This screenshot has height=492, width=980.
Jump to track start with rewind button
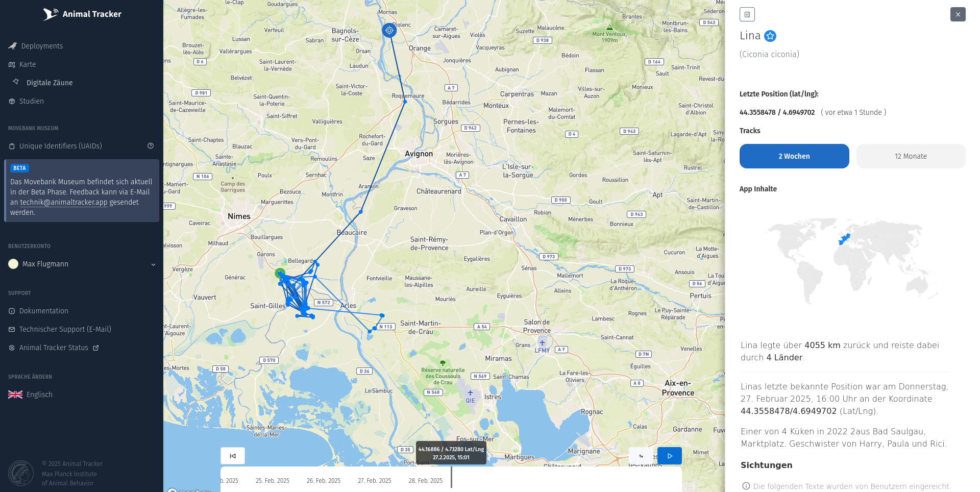pyautogui.click(x=233, y=456)
